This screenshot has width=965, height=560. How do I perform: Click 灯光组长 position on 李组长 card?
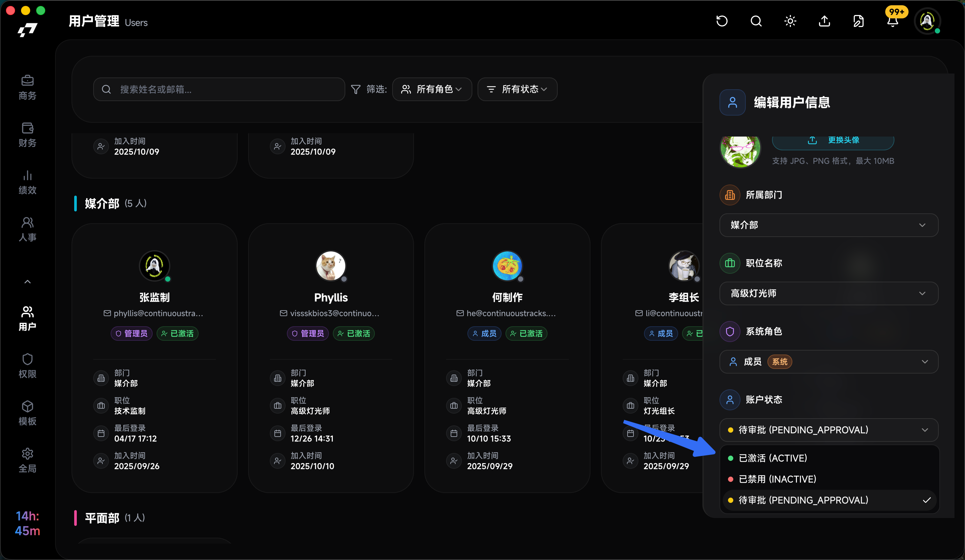point(659,411)
